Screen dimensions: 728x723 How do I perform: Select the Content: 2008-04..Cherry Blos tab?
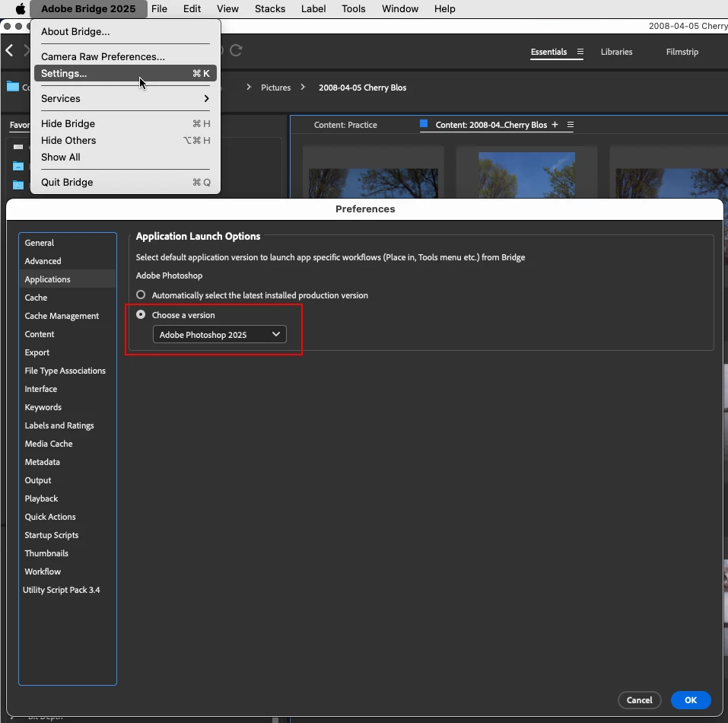491,125
